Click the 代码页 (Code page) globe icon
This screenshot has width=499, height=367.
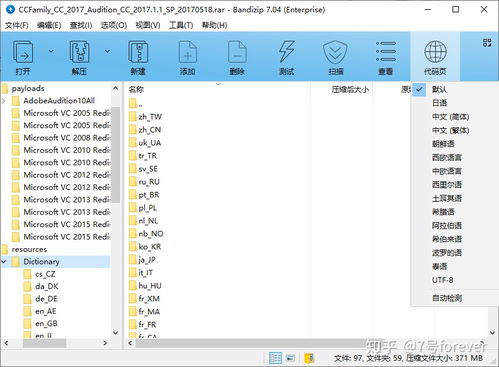(x=435, y=52)
